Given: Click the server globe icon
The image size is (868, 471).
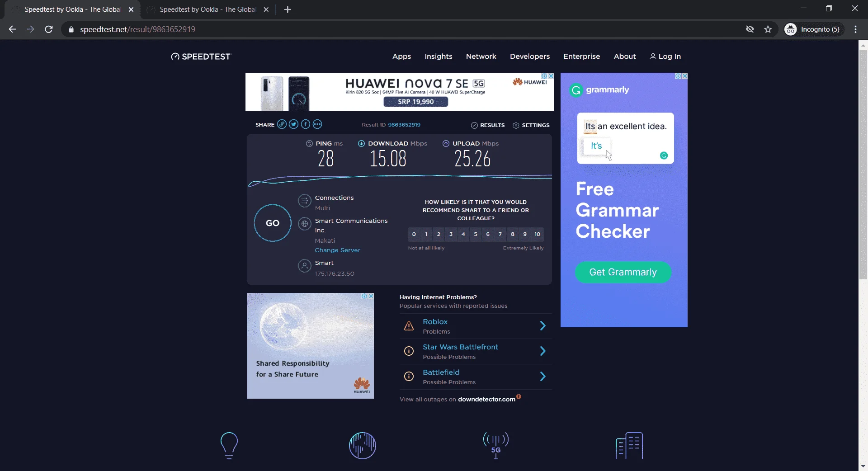Looking at the screenshot, I should point(305,224).
